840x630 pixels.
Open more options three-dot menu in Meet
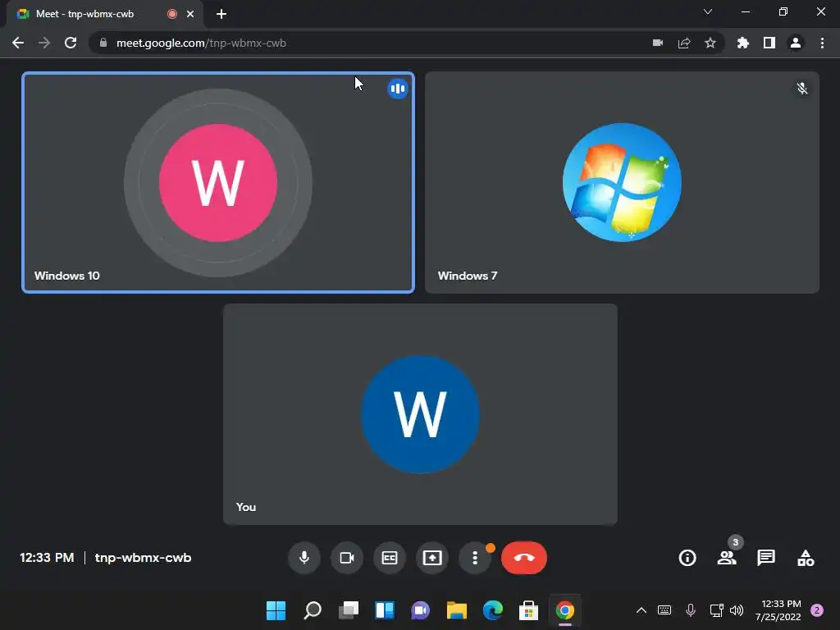tap(475, 558)
